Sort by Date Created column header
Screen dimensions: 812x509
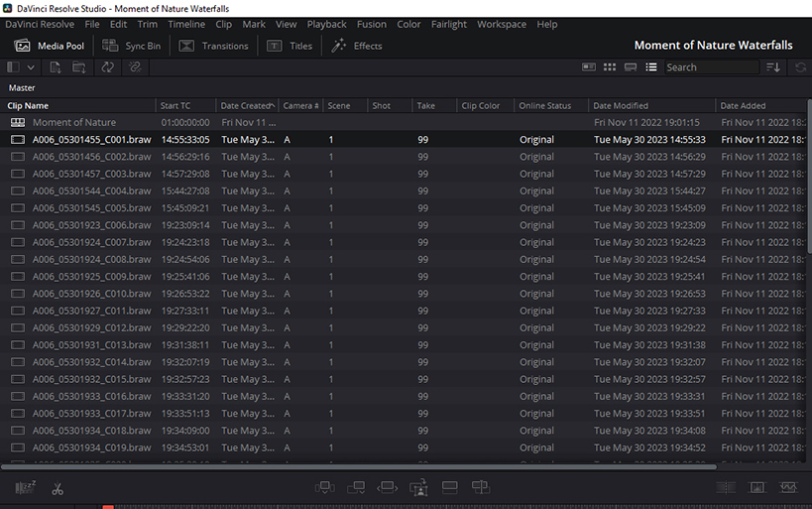pos(247,106)
